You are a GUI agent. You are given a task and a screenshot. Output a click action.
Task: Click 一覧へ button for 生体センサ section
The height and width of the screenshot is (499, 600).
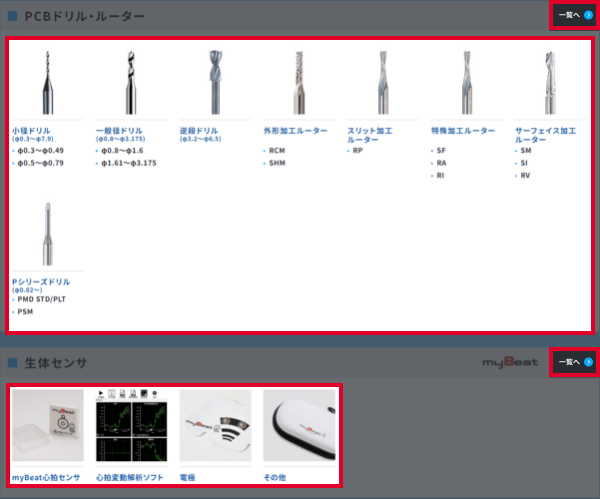(575, 362)
